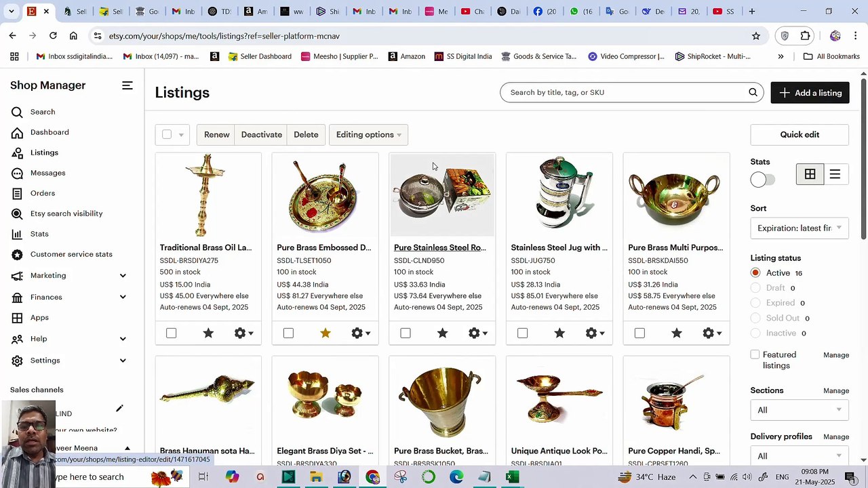Switch to the Seller Dashboard bookmark
Image resolution: width=868 pixels, height=488 pixels.
[x=260, y=56]
